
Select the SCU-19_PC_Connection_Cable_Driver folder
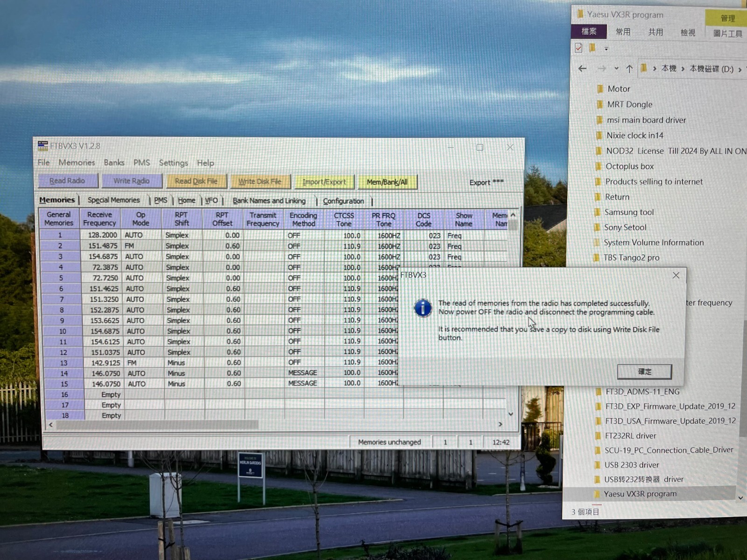[669, 450]
